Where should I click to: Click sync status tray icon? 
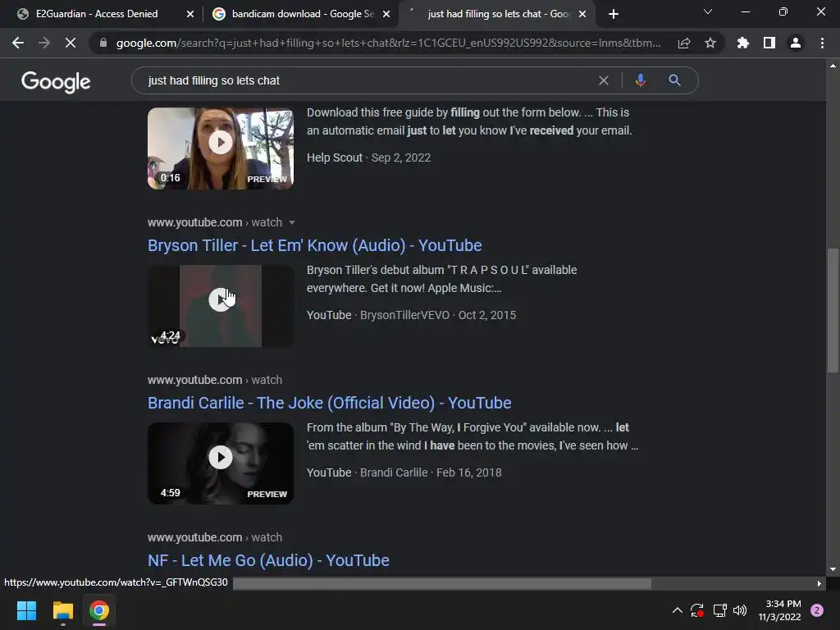pos(697,610)
